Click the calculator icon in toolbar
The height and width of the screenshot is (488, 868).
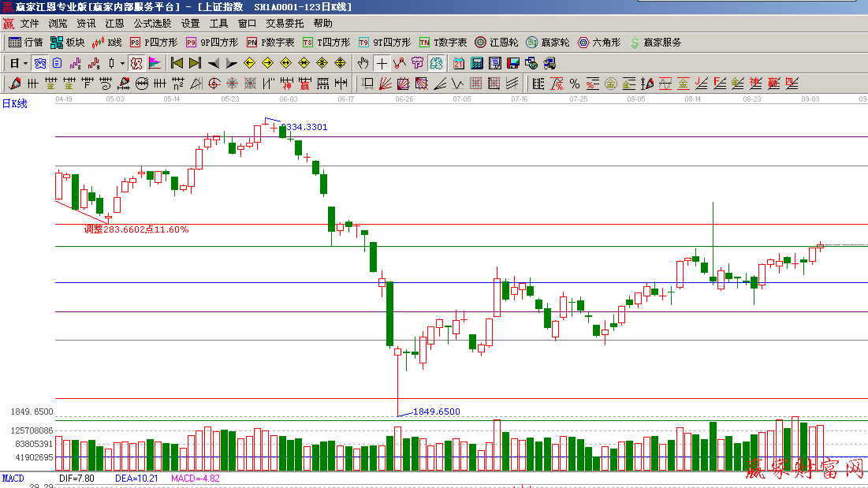[477, 63]
